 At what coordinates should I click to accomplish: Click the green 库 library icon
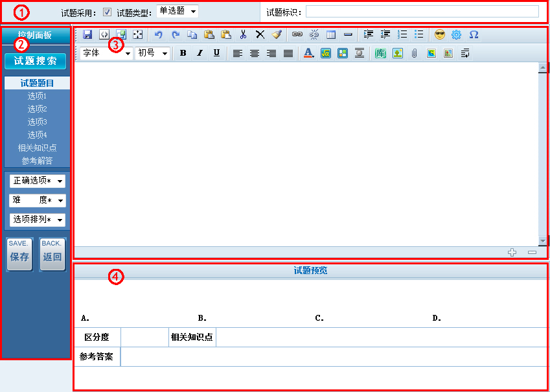point(380,53)
